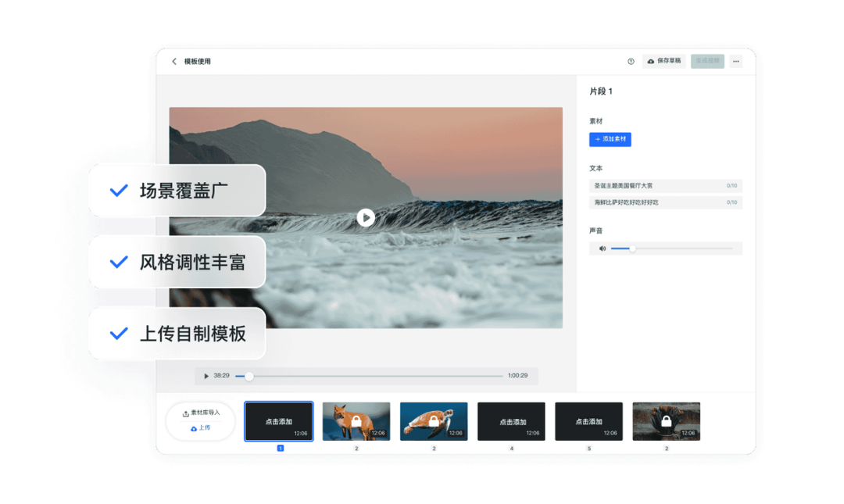844x504 pixels.
Task: Click 素材库导入 import option
Action: 201,413
